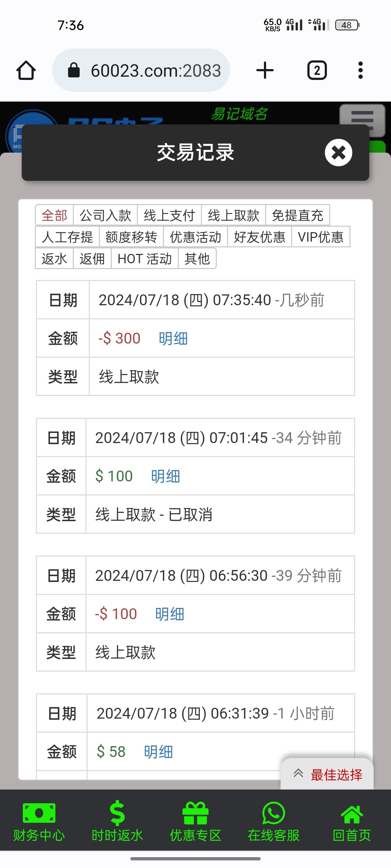Open the browser three-dot menu

360,70
